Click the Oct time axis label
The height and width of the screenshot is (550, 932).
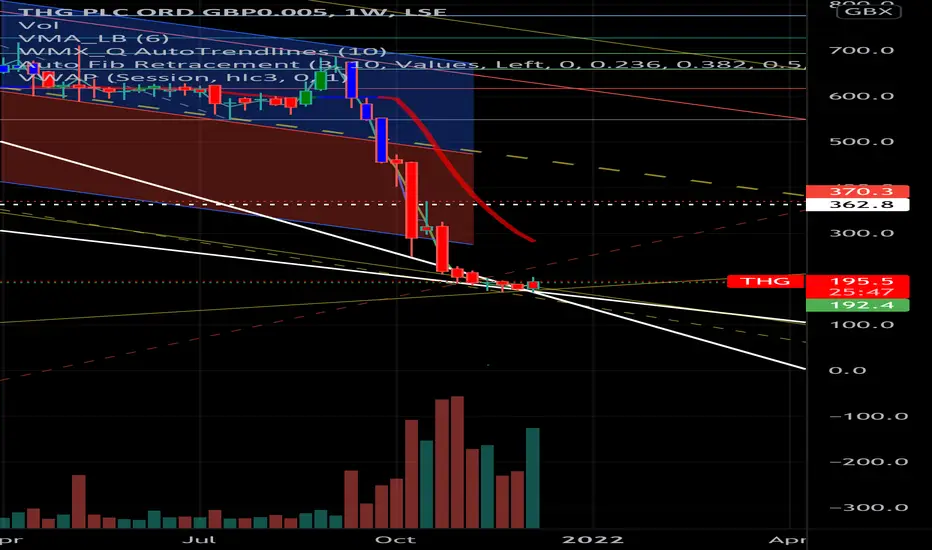(x=395, y=540)
